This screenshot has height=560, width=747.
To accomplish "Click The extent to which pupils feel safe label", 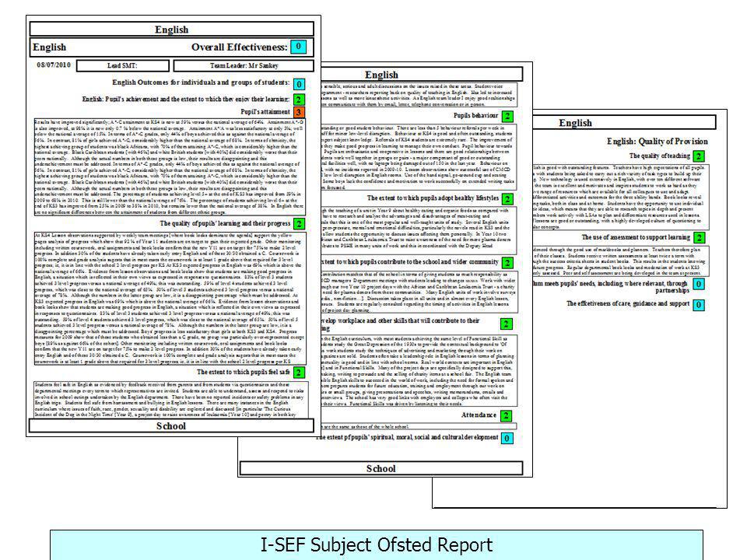I will [244, 372].
